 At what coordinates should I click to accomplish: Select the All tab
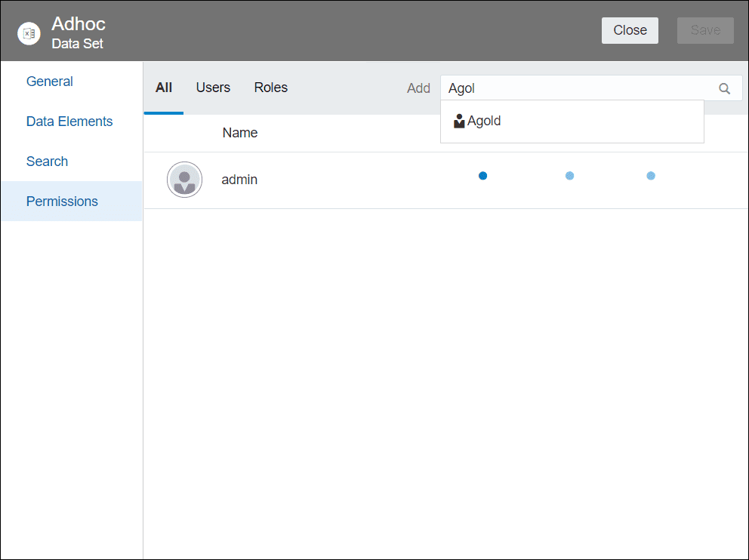click(164, 88)
